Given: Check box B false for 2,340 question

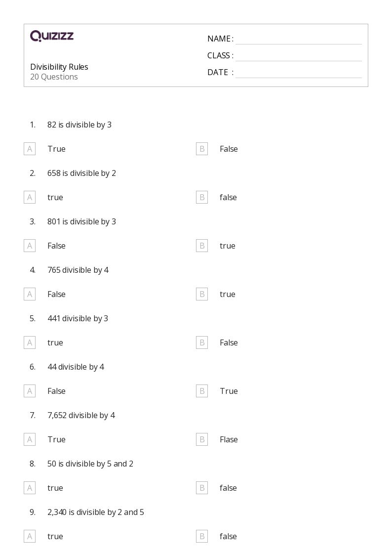Looking at the screenshot, I should coord(202,536).
